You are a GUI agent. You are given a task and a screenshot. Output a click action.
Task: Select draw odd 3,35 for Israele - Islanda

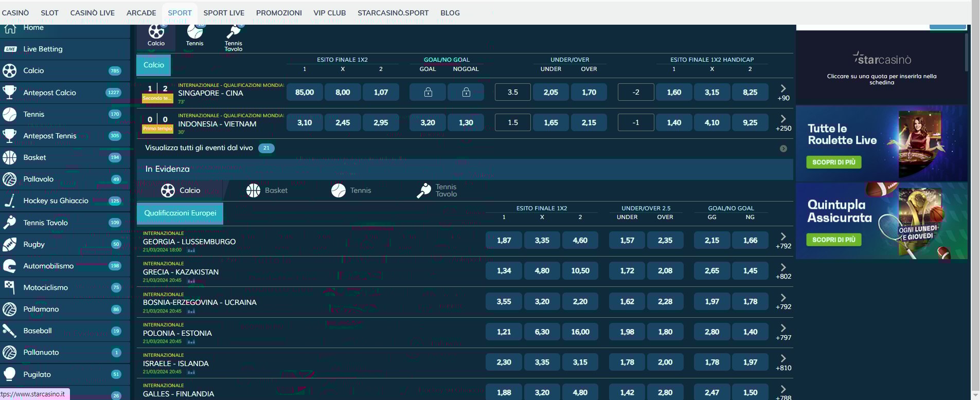point(542,362)
